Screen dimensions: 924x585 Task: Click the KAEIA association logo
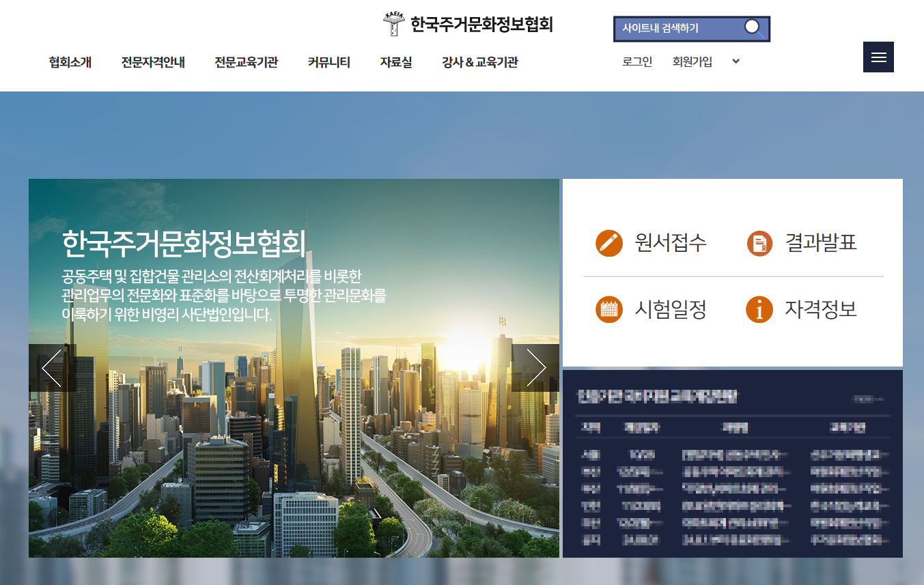394,25
